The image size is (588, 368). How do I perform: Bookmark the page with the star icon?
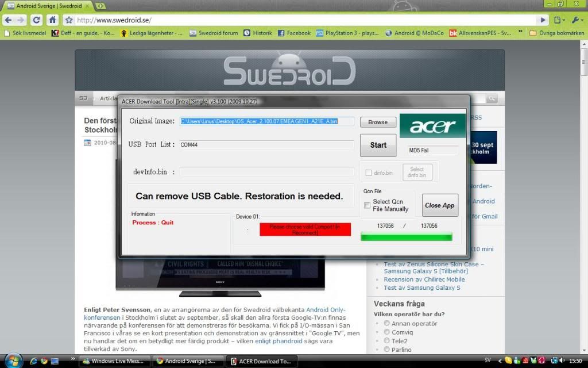point(69,20)
